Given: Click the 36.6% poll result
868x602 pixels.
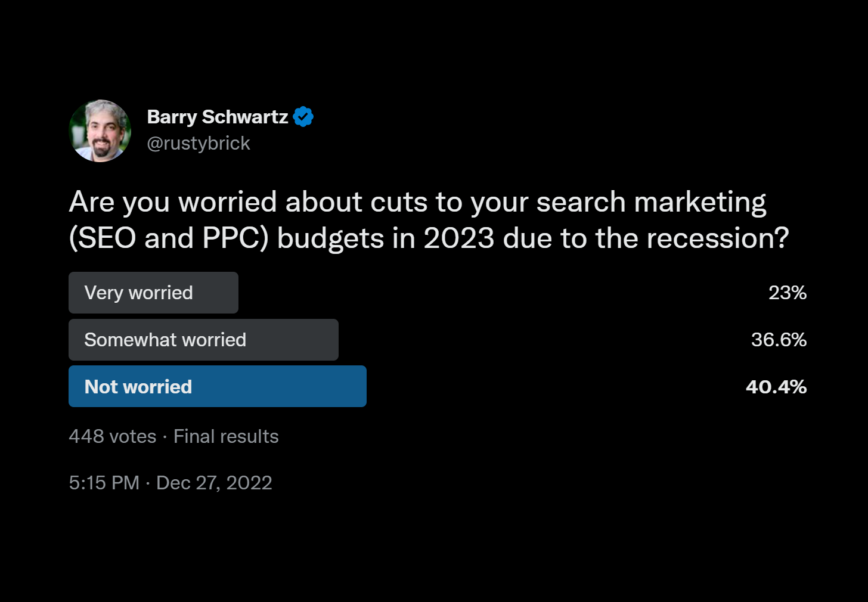Looking at the screenshot, I should [x=779, y=340].
